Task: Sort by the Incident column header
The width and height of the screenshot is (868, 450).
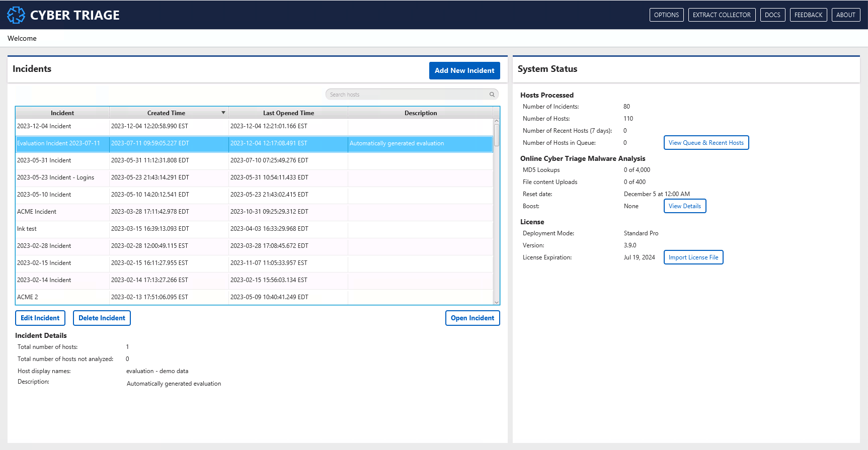Action: [62, 113]
